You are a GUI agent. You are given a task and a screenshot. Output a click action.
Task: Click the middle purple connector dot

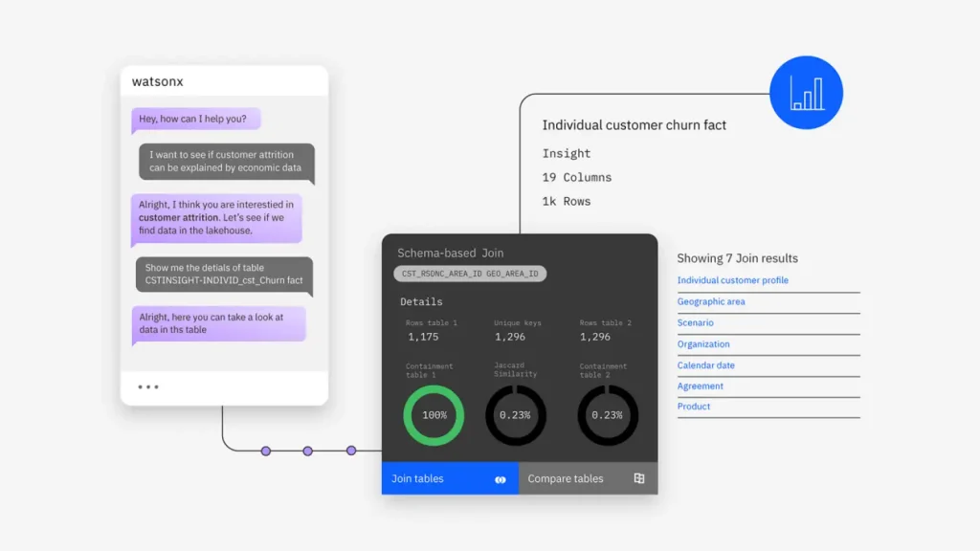coord(308,451)
